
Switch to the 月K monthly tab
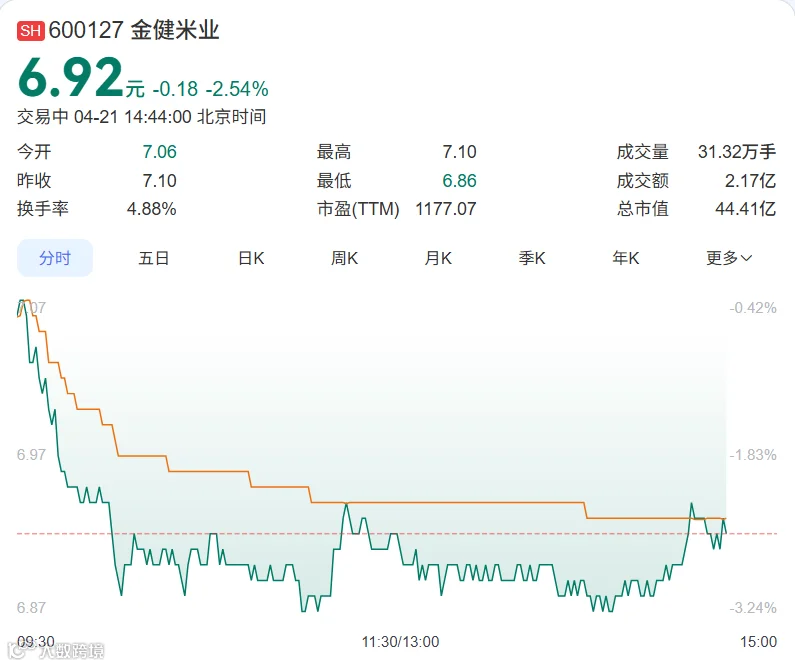tap(438, 258)
